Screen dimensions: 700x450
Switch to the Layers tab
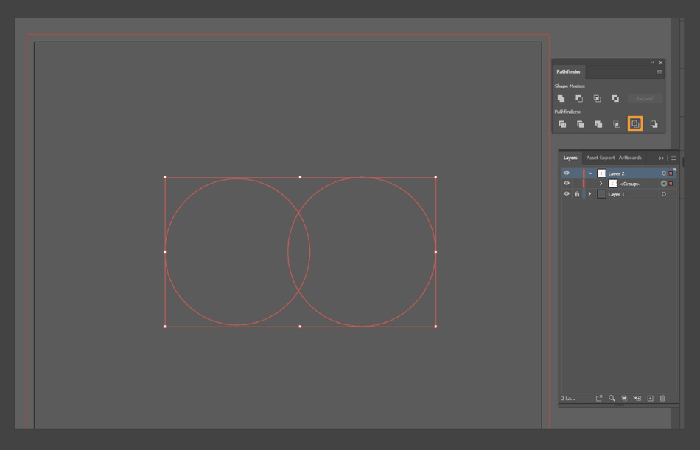571,158
